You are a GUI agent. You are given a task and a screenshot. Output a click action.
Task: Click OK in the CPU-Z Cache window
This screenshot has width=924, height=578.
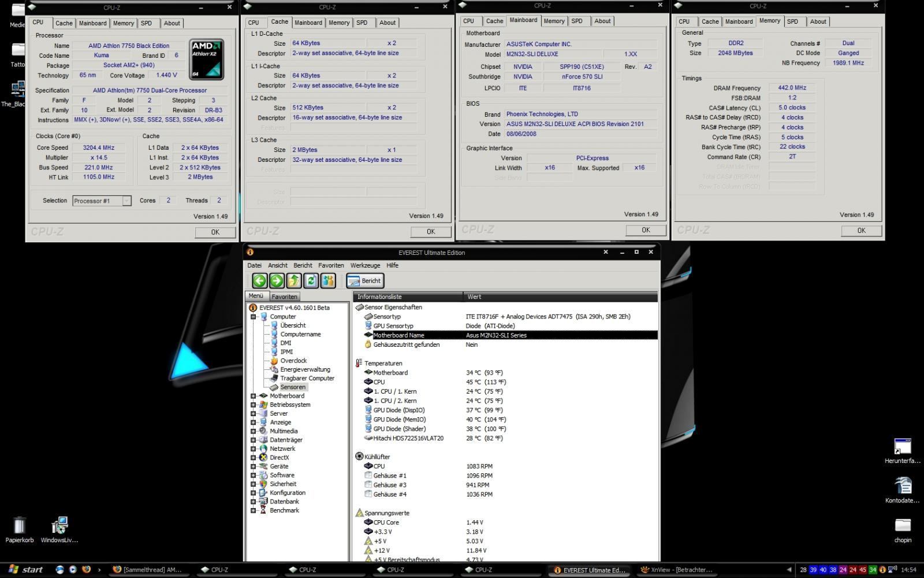point(430,231)
